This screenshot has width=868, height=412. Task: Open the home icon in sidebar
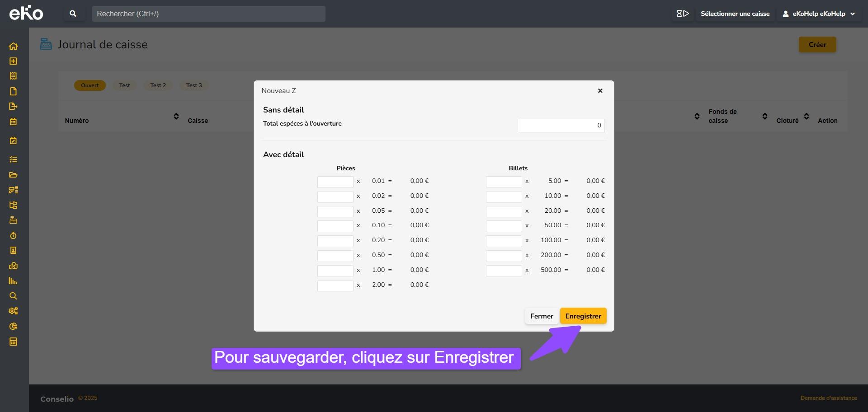click(13, 46)
